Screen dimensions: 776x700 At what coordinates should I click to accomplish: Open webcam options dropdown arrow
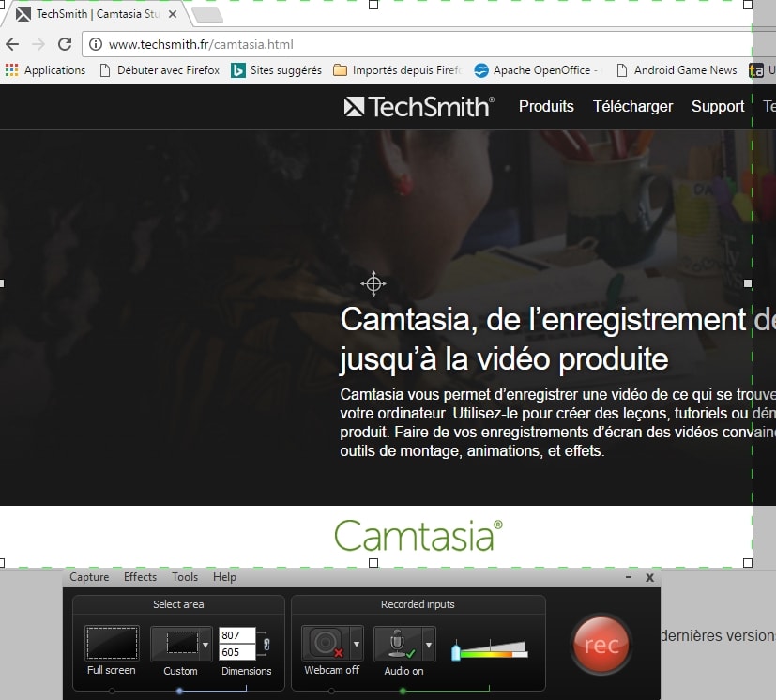point(357,644)
